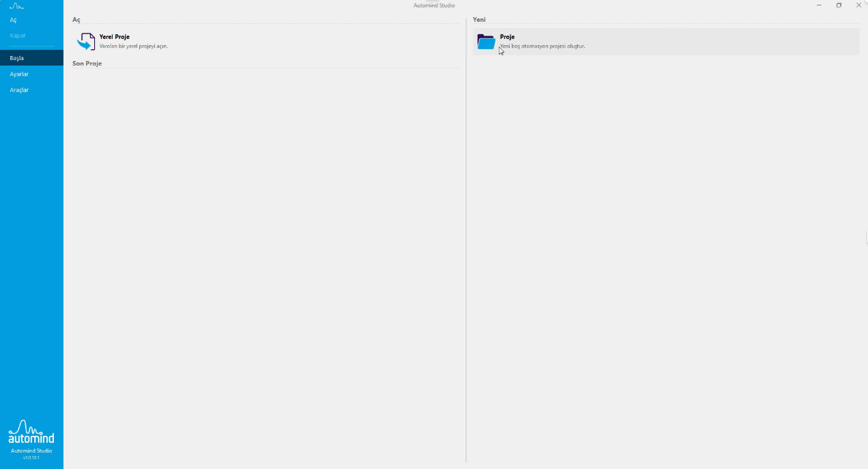868x469 pixels.
Task: Switch to the Başla tab
Action: click(17, 58)
